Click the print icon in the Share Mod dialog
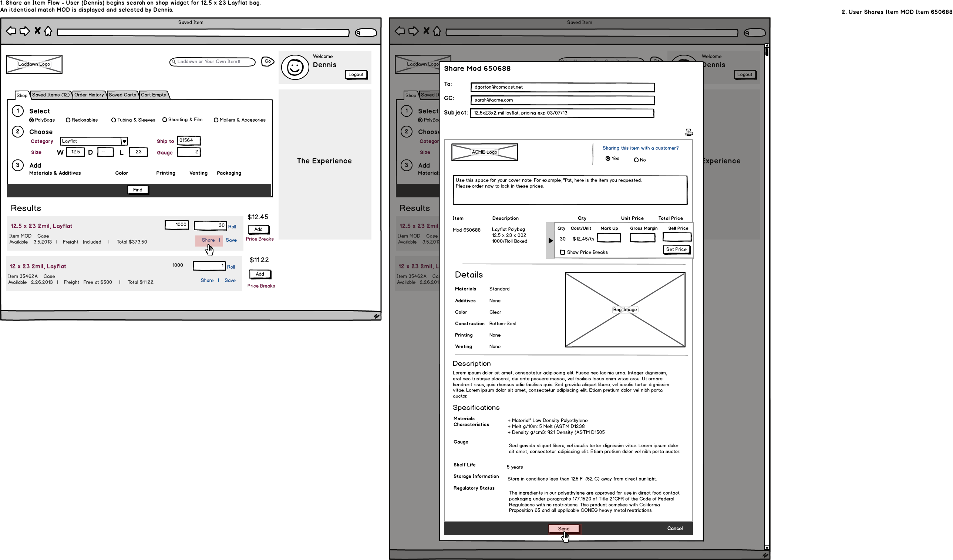953x560 pixels. pyautogui.click(x=688, y=132)
